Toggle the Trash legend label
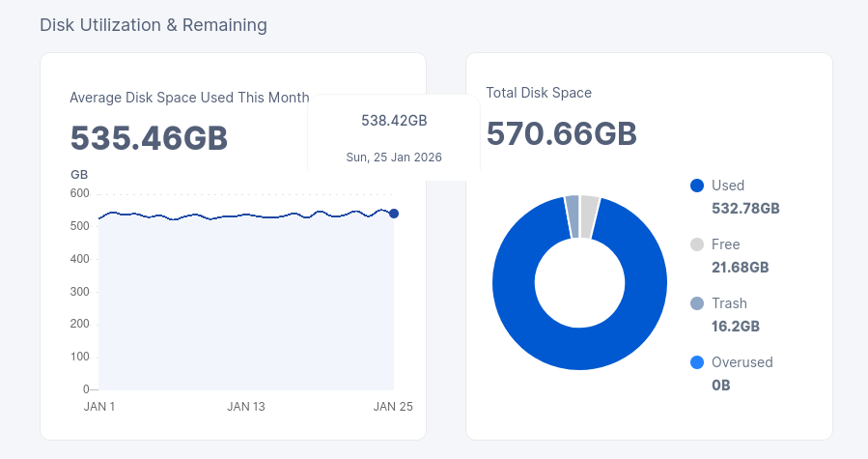Viewport: 868px width, 459px height. click(729, 303)
